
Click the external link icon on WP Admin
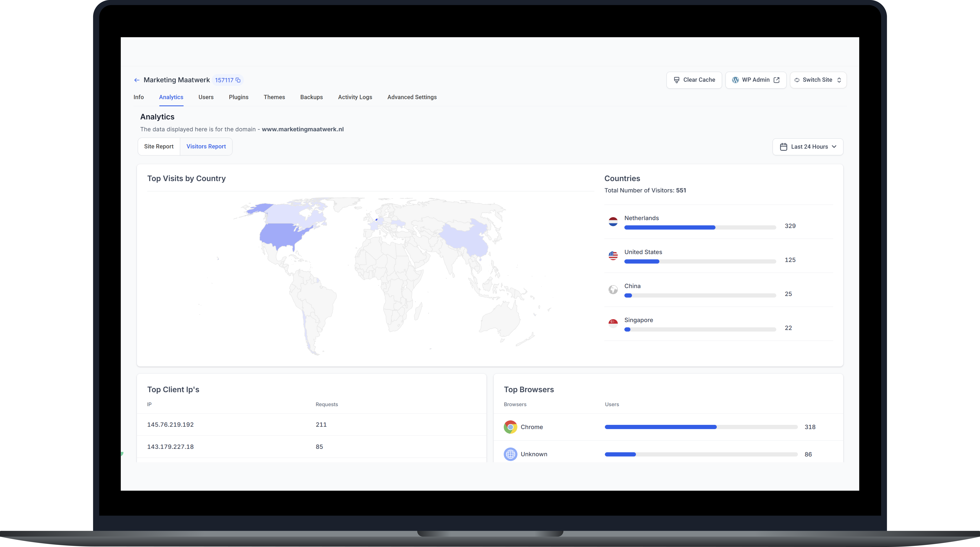[776, 80]
